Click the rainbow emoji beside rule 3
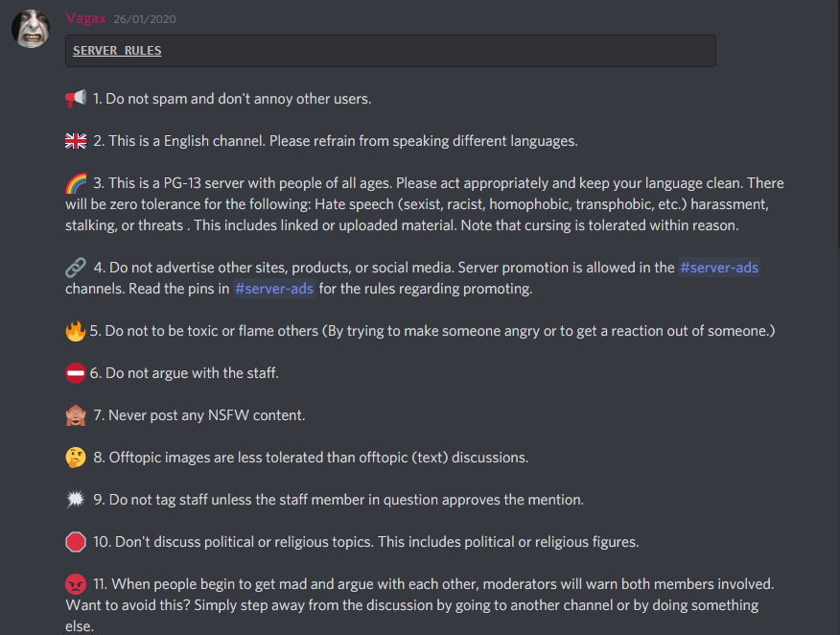This screenshot has height=635, width=840. tap(76, 183)
